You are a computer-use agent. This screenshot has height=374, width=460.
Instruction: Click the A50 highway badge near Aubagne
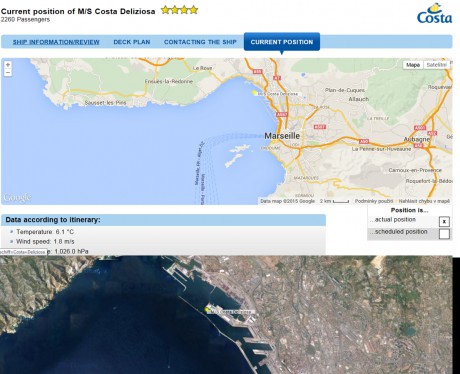click(363, 141)
